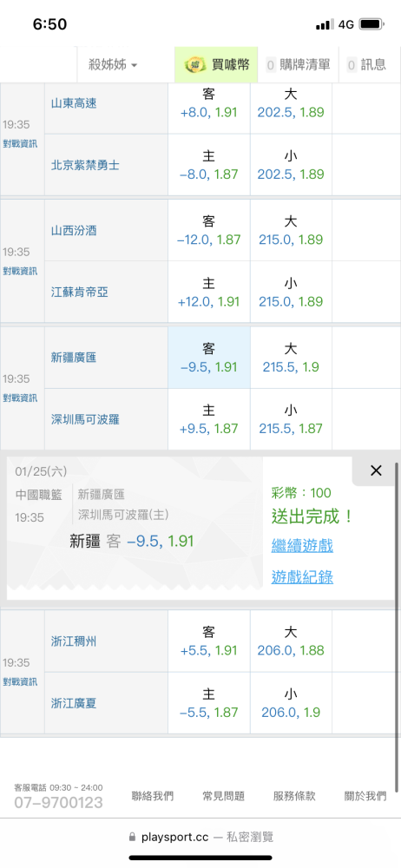
Task: Select 新疆廣匯 客 -9.5 bet cell
Action: click(209, 358)
